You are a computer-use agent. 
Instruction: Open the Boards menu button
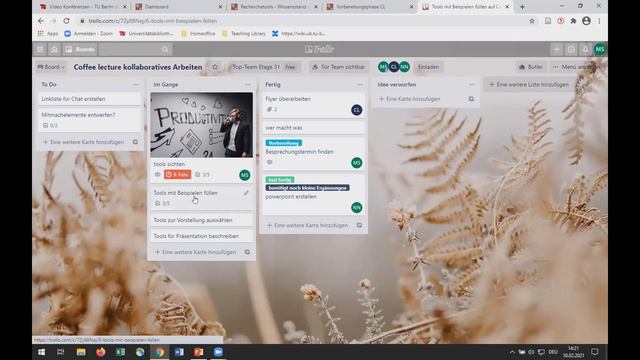click(80, 49)
